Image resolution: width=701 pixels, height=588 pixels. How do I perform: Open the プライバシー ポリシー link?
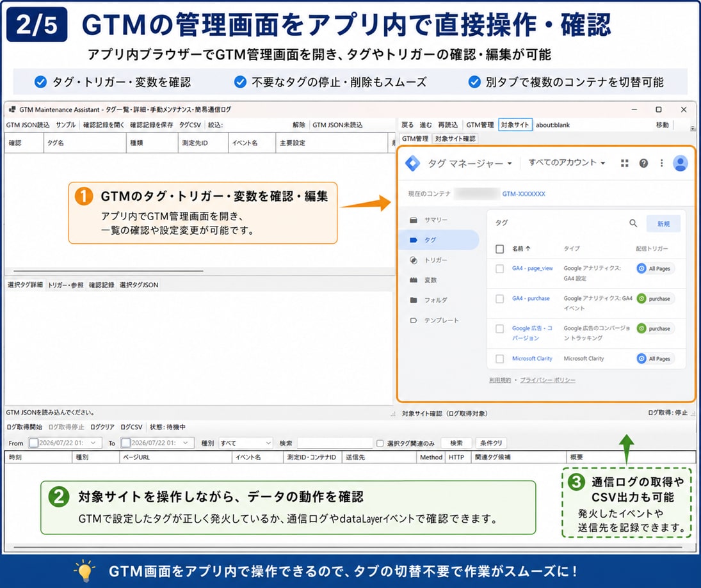[x=547, y=380]
